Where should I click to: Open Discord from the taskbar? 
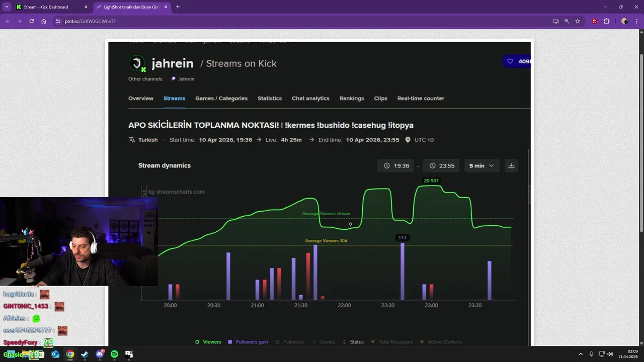[x=100, y=354]
